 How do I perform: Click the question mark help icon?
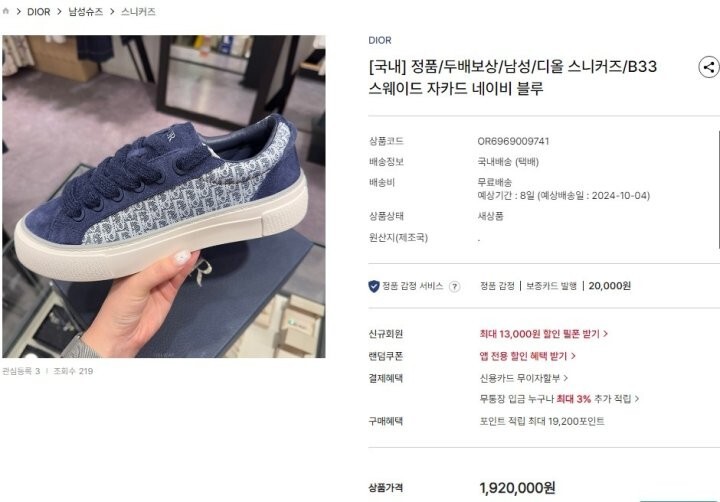tap(454, 287)
